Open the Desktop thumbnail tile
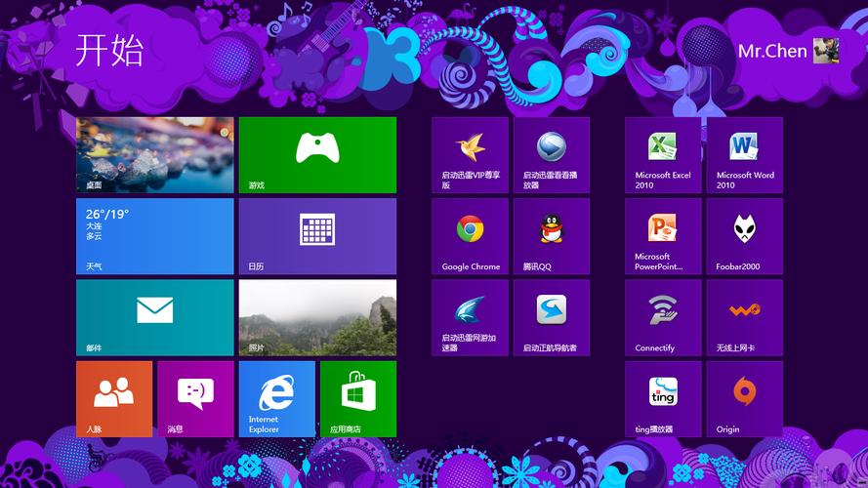Viewport: 868px width, 488px height. (x=154, y=155)
